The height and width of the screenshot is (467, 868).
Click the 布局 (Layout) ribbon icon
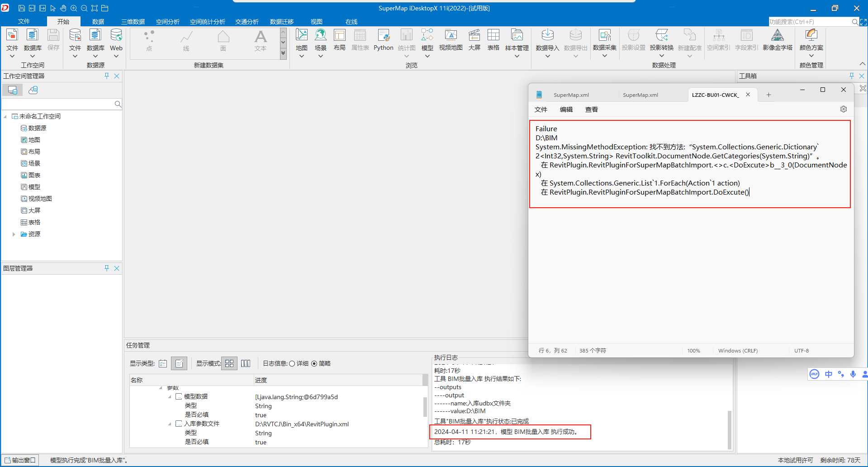pos(339,35)
